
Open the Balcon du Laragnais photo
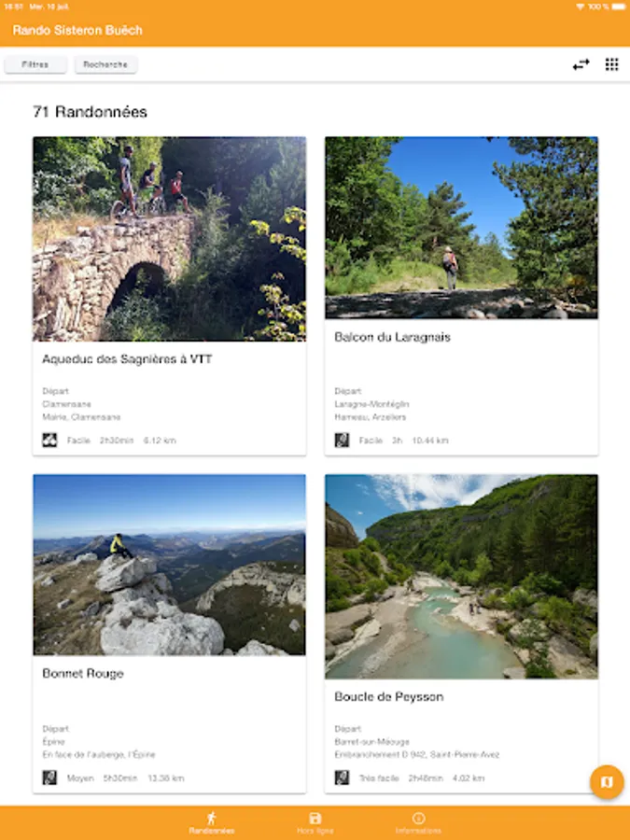click(x=461, y=228)
